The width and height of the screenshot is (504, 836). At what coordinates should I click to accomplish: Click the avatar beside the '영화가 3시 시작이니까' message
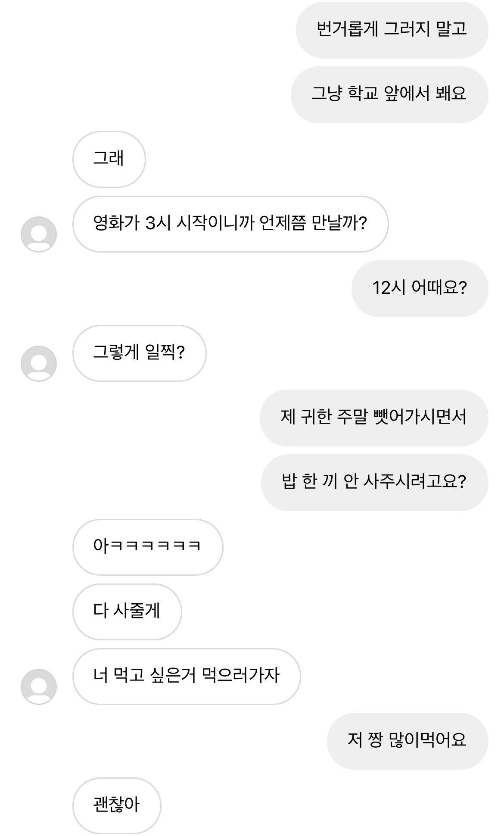tap(39, 234)
